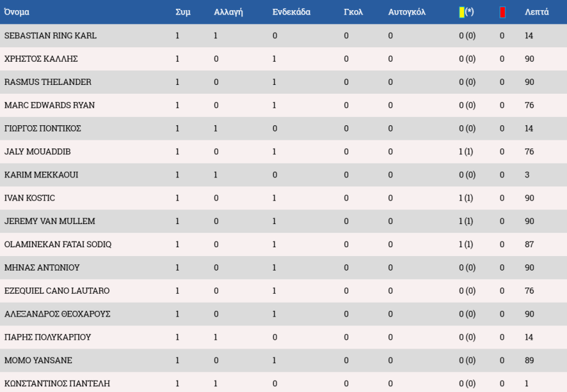
Task: Sort by the Όνομα column header
Action: (16, 12)
